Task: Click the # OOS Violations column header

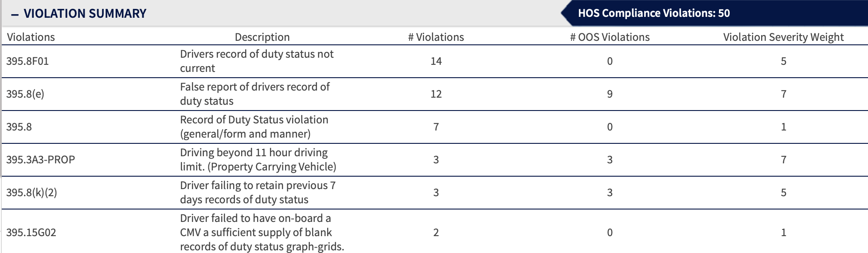Action: (610, 37)
